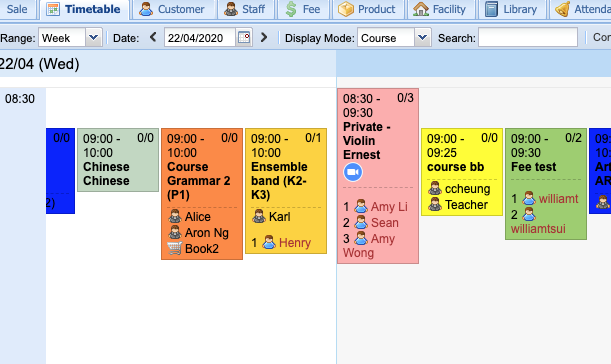The height and width of the screenshot is (364, 611).
Task: Click the teacher icon next to Karl
Action: [259, 216]
